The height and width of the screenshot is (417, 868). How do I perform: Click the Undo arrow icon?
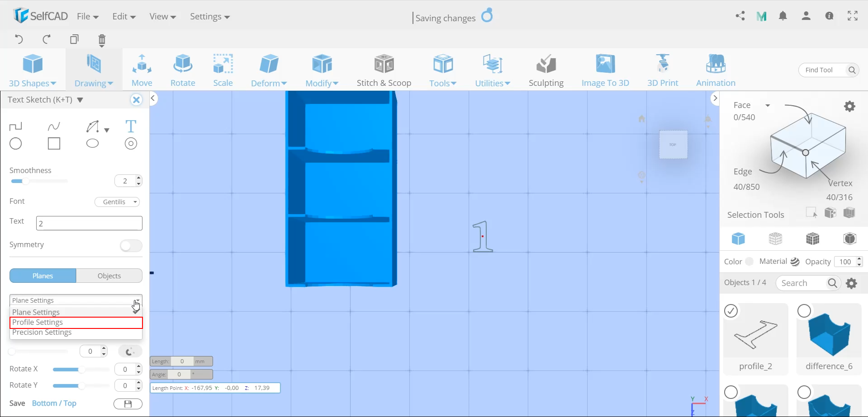pyautogui.click(x=19, y=39)
